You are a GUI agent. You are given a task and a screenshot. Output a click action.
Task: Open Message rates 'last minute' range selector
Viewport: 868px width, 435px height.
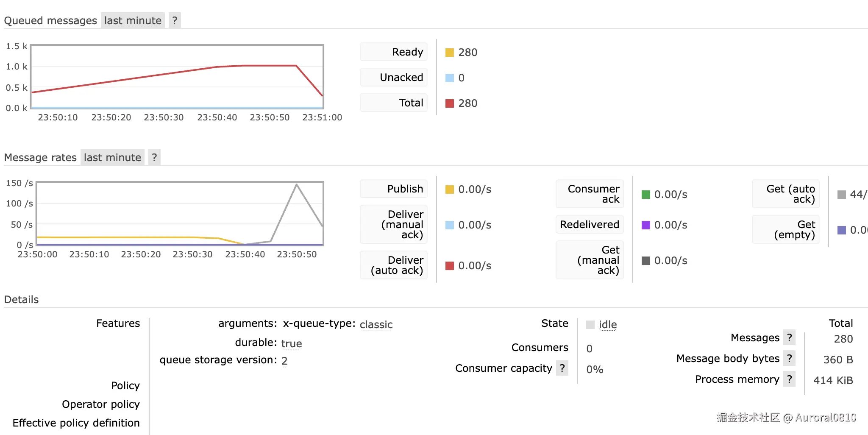pyautogui.click(x=112, y=157)
